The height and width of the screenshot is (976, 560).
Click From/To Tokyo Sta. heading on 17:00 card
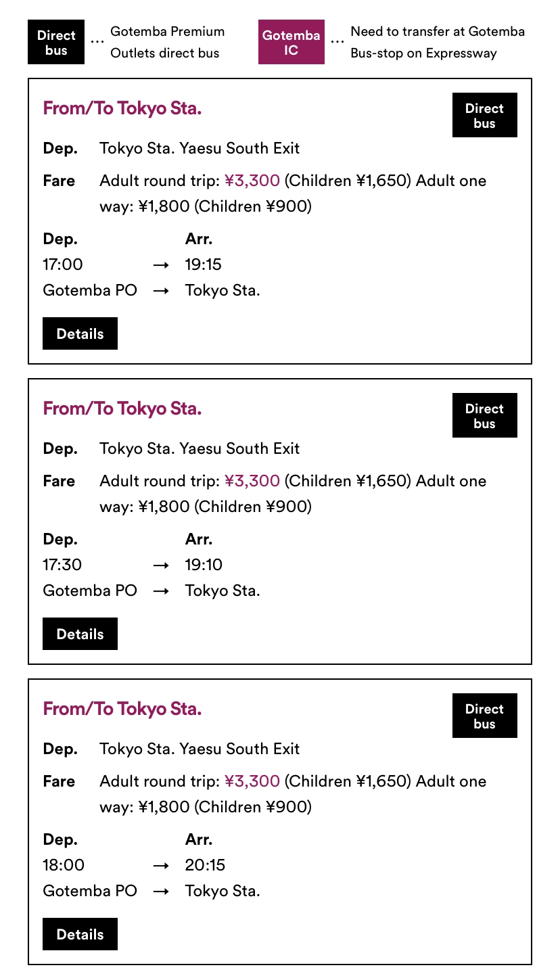click(122, 108)
